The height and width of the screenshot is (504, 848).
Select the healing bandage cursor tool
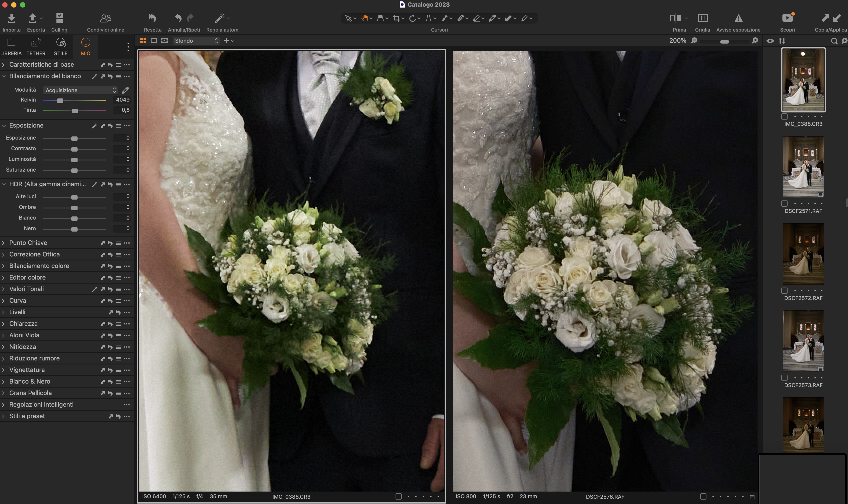click(x=460, y=18)
